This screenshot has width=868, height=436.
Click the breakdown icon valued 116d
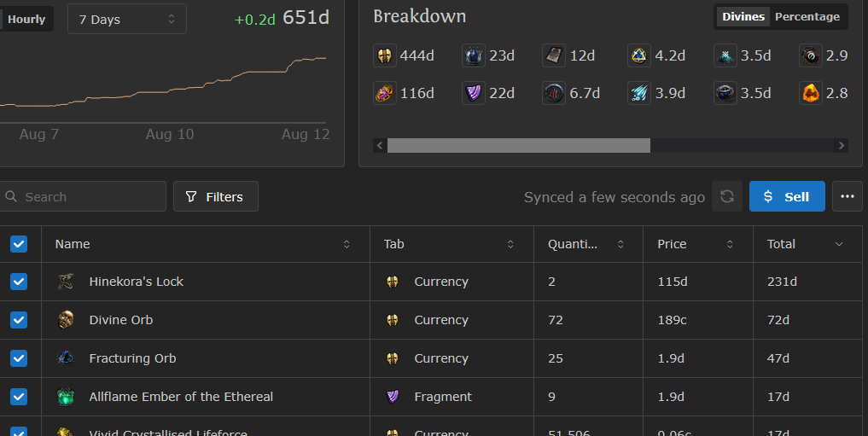click(385, 94)
